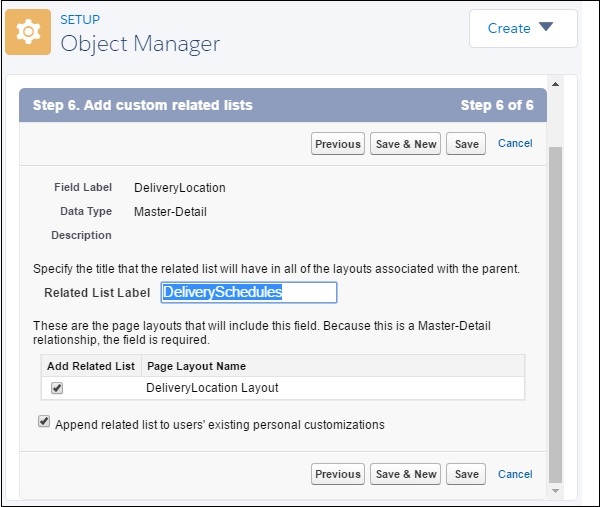Select the DeliveryLocation Layout row text
Image resolution: width=600 pixels, height=507 pixels.
pyautogui.click(x=212, y=388)
